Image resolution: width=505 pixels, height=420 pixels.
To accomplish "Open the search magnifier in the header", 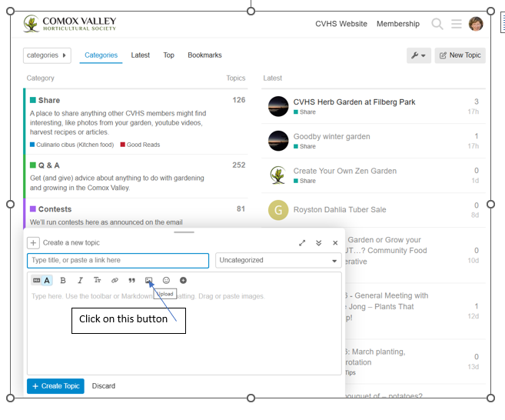I will tap(437, 24).
